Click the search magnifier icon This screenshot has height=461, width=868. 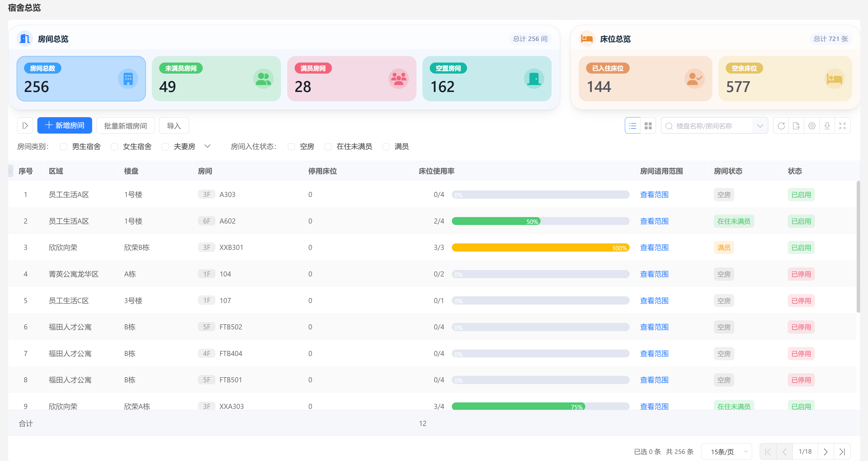(669, 126)
